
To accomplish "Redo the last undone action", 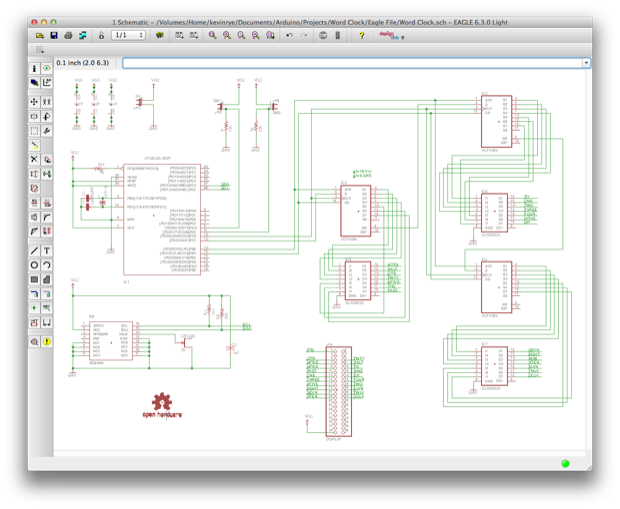I will click(x=304, y=36).
